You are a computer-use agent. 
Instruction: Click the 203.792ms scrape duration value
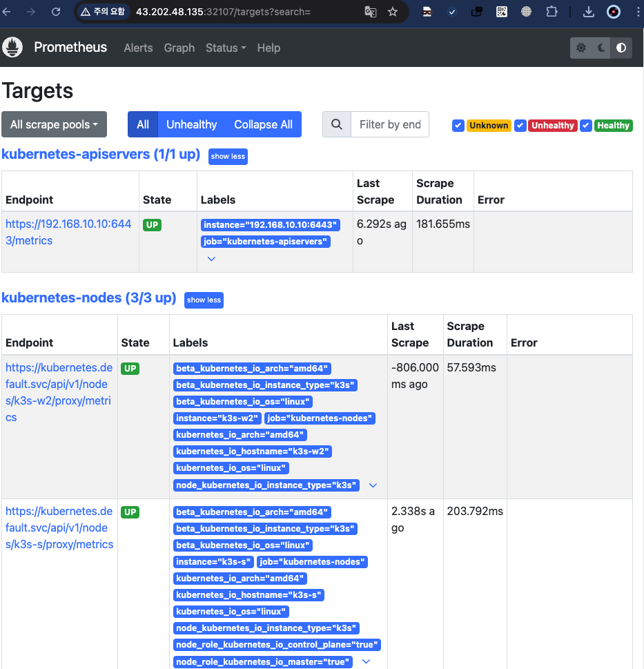click(x=475, y=511)
